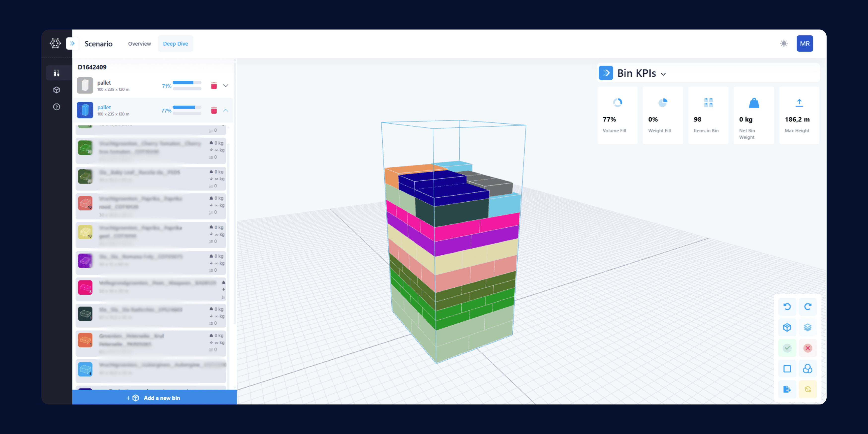868x434 pixels.
Task: Toggle light/dark theme sun icon
Action: click(x=784, y=43)
